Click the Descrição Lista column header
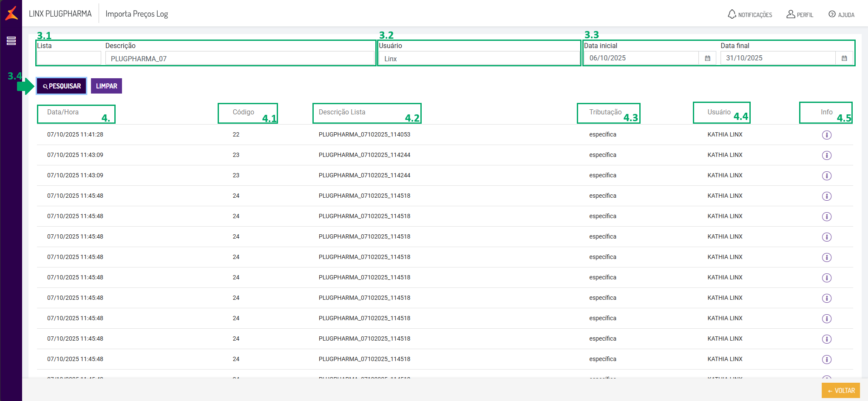The width and height of the screenshot is (868, 401). [342, 112]
